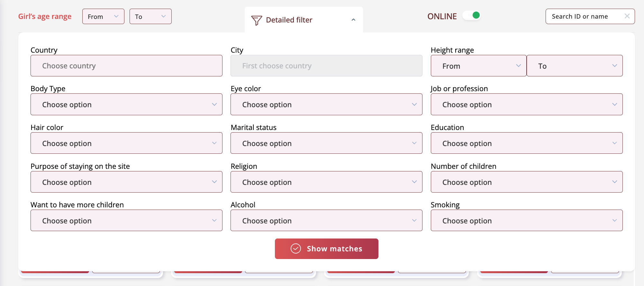
Task: Open the age range From dropdown
Action: click(103, 16)
